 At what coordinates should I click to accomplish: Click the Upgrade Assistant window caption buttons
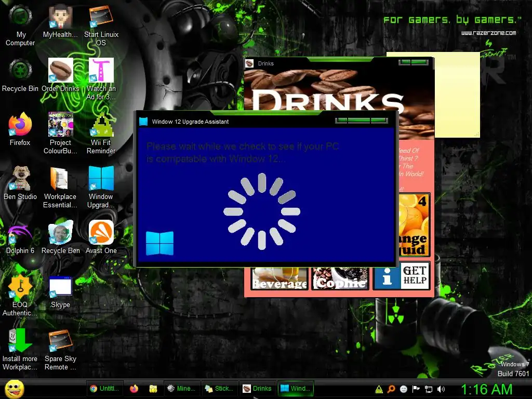pyautogui.click(x=362, y=120)
